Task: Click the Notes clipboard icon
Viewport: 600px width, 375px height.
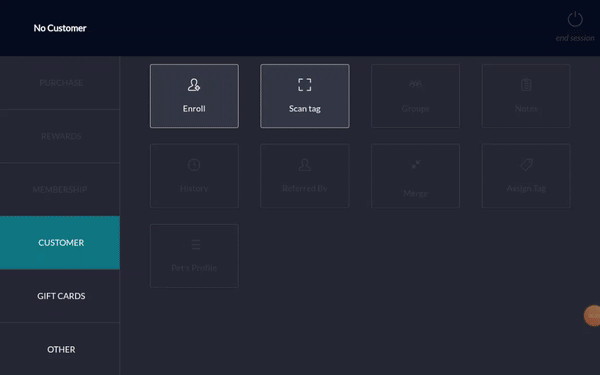Action: click(526, 85)
